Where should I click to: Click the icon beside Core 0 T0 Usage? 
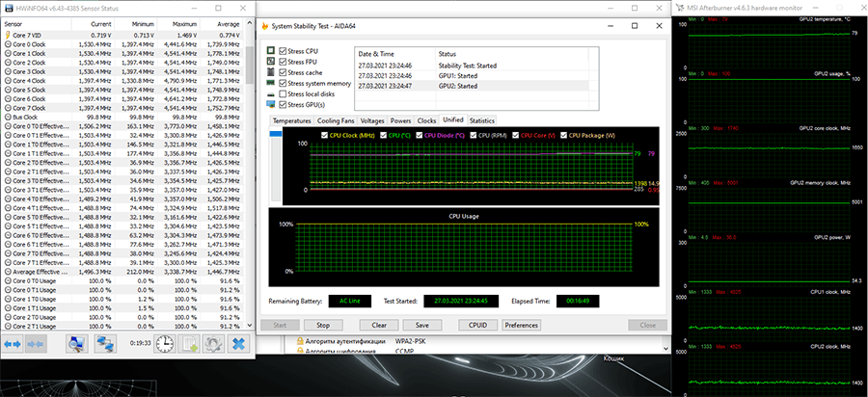point(8,280)
